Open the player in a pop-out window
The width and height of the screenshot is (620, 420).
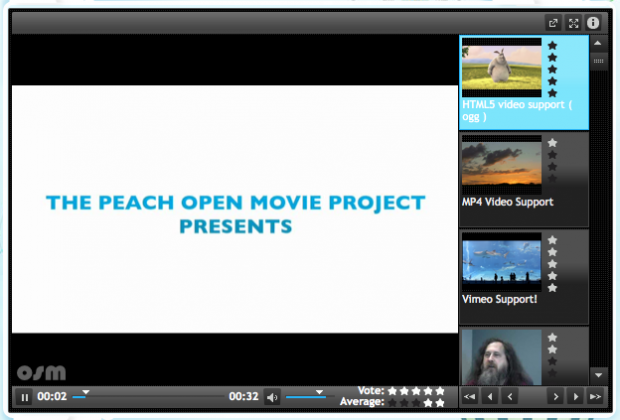point(553,23)
